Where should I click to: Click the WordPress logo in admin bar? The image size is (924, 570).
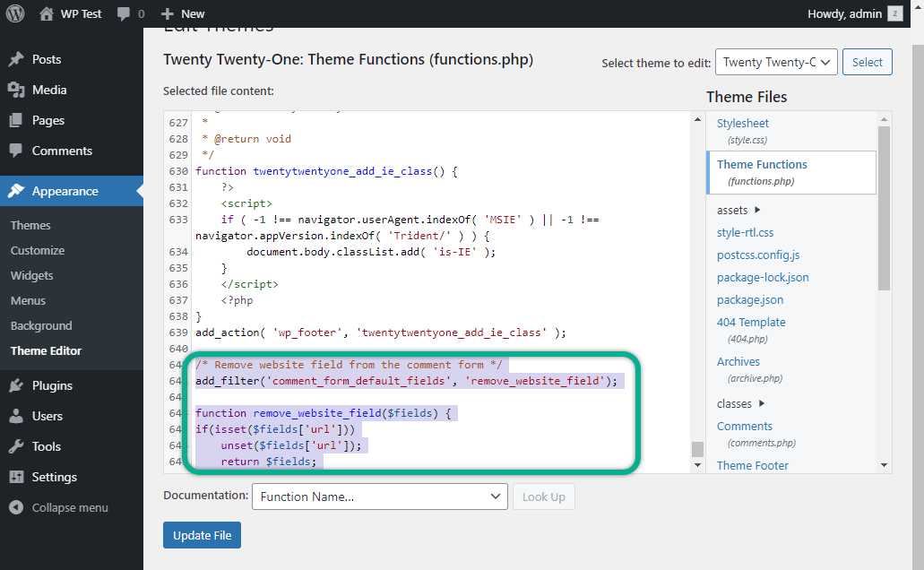coord(13,13)
